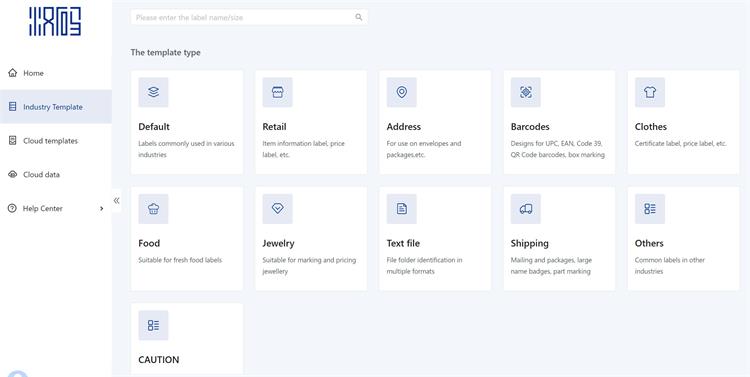This screenshot has height=377, width=750.
Task: Select the Shipping category title
Action: (529, 244)
